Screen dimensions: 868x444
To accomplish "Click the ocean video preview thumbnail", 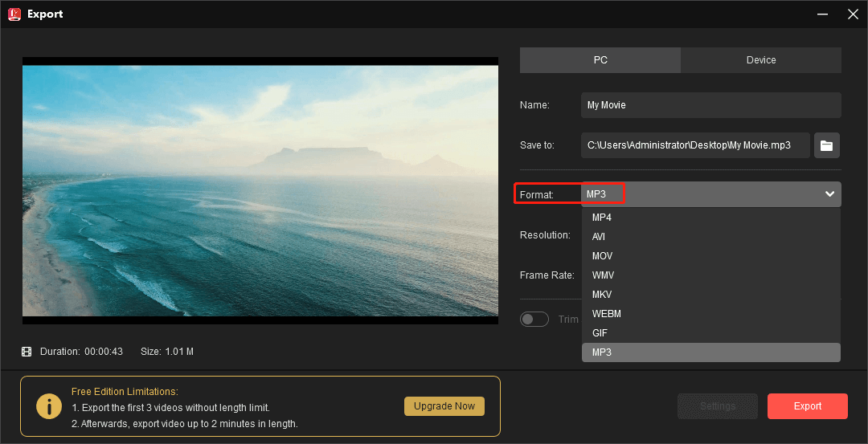I will (x=260, y=191).
